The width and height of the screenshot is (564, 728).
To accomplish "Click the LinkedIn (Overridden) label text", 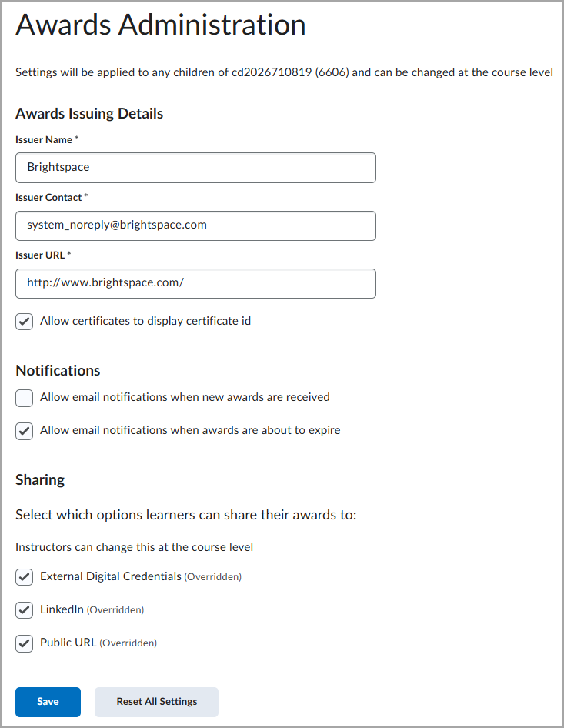I will (x=92, y=609).
